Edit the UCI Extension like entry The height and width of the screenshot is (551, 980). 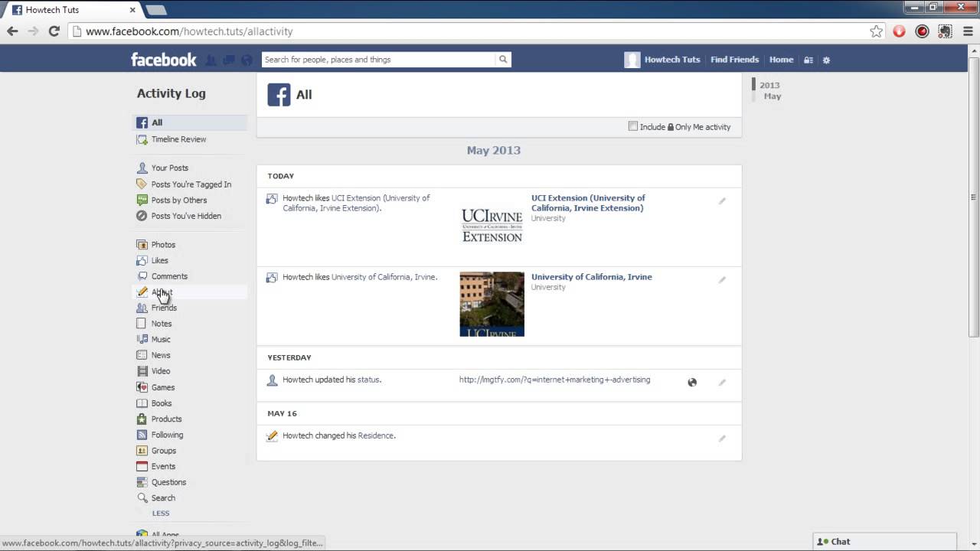(721, 201)
